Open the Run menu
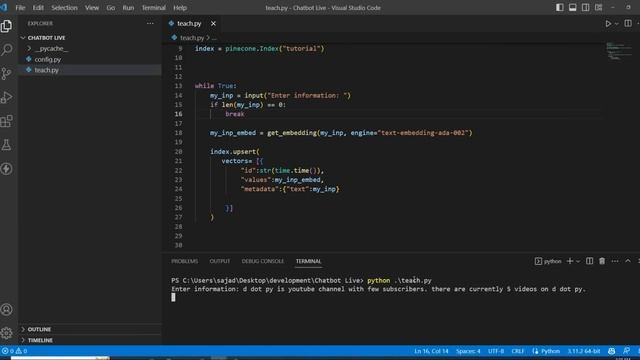The height and width of the screenshot is (360, 640). coord(128,8)
